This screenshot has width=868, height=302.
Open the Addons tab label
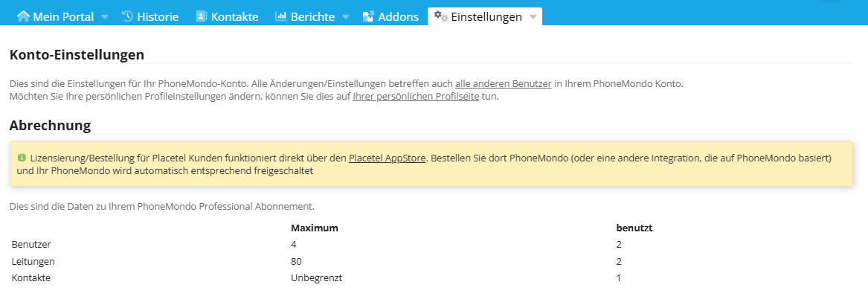(398, 16)
